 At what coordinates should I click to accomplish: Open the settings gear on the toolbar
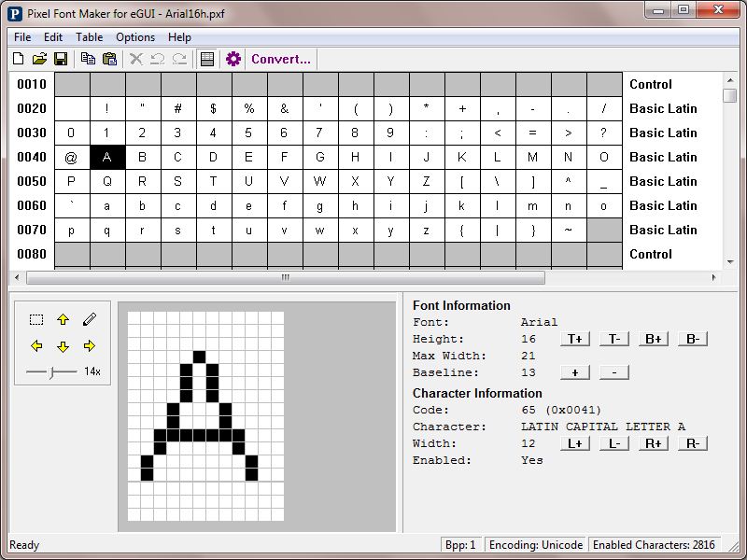coord(233,59)
